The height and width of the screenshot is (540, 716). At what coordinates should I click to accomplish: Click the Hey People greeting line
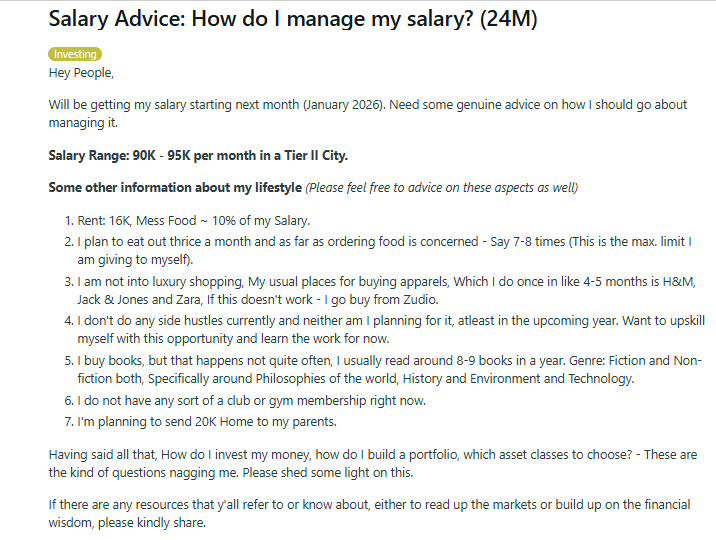(81, 72)
